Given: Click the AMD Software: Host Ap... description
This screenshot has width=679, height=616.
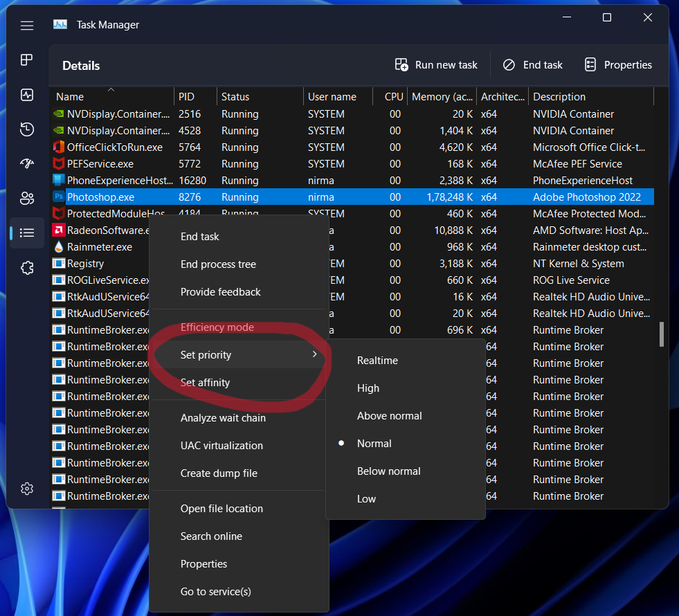Looking at the screenshot, I should pos(590,230).
